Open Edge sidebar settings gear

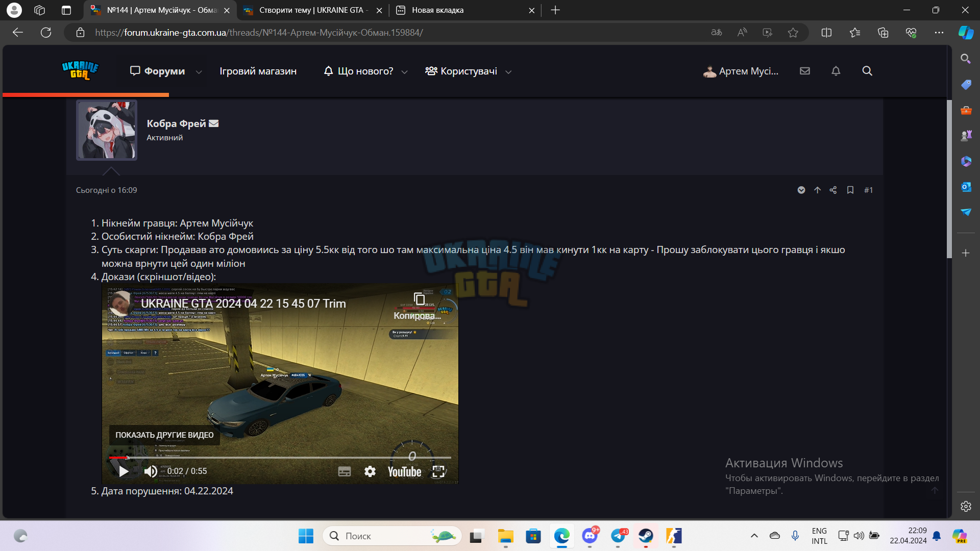coord(966,506)
